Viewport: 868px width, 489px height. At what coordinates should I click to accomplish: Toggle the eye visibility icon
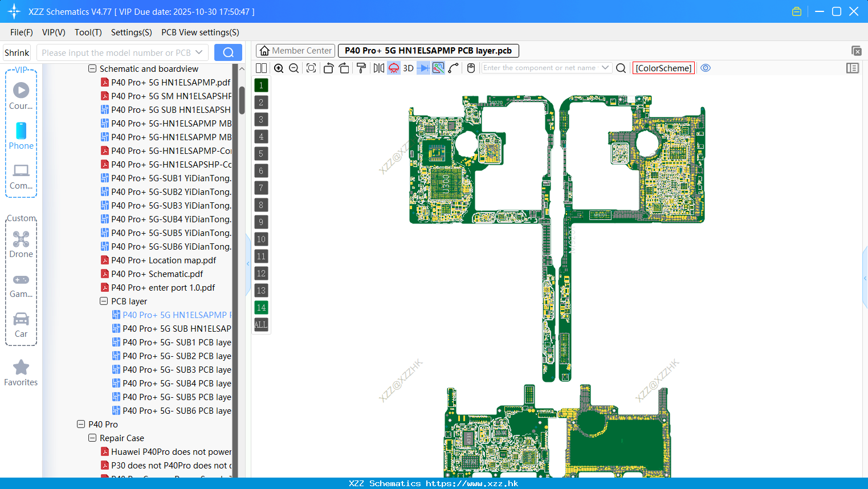pyautogui.click(x=706, y=68)
